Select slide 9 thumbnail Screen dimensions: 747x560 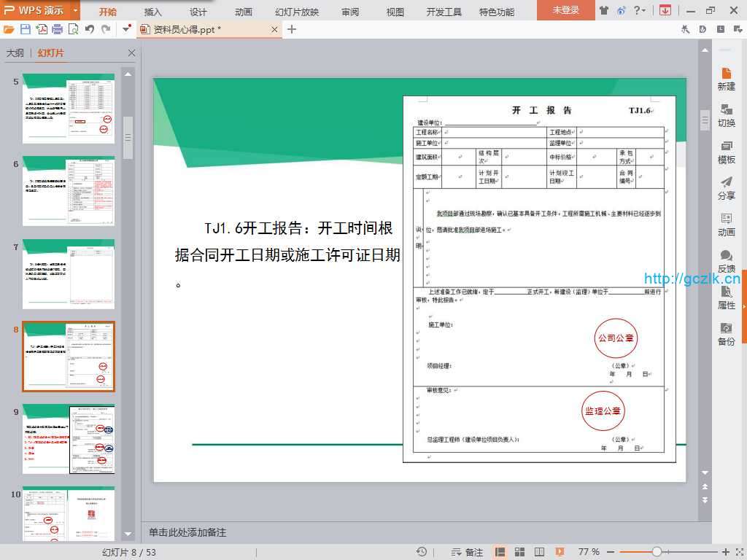pos(69,440)
